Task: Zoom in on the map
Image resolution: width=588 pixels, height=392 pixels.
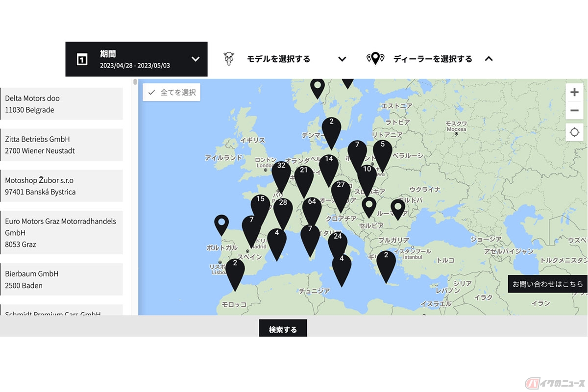Action: pyautogui.click(x=574, y=93)
